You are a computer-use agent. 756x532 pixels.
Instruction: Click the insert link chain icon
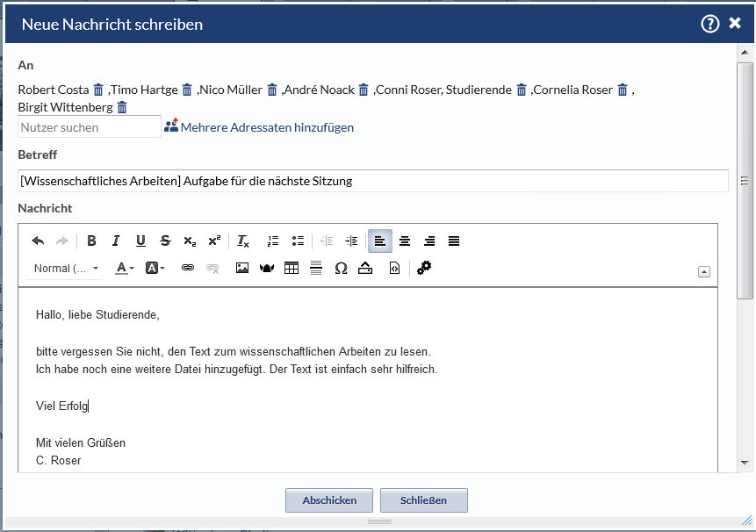point(187,269)
